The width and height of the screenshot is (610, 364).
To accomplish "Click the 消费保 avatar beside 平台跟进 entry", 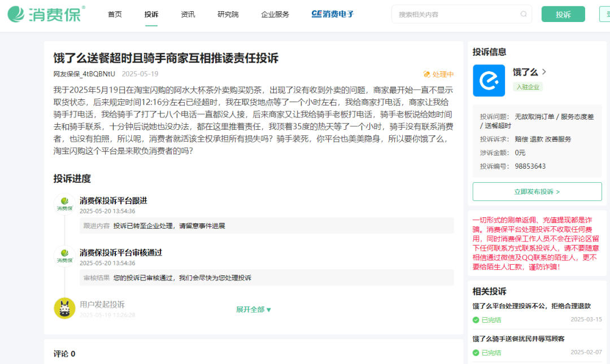I will point(64,204).
